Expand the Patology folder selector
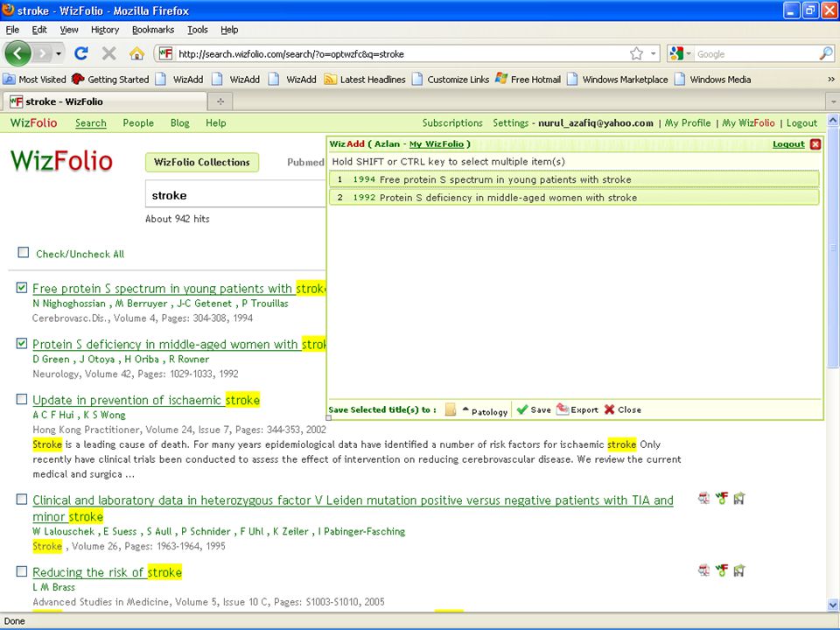Image resolution: width=840 pixels, height=630 pixels. click(486, 411)
